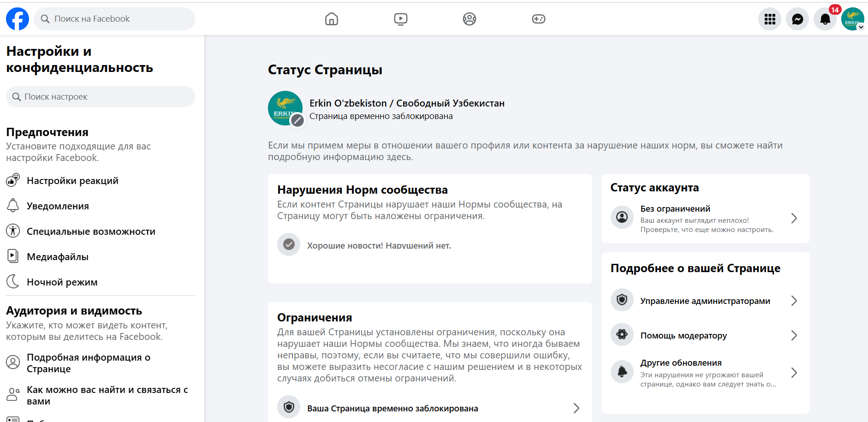Open the Gaming icon in top bar

pos(538,19)
